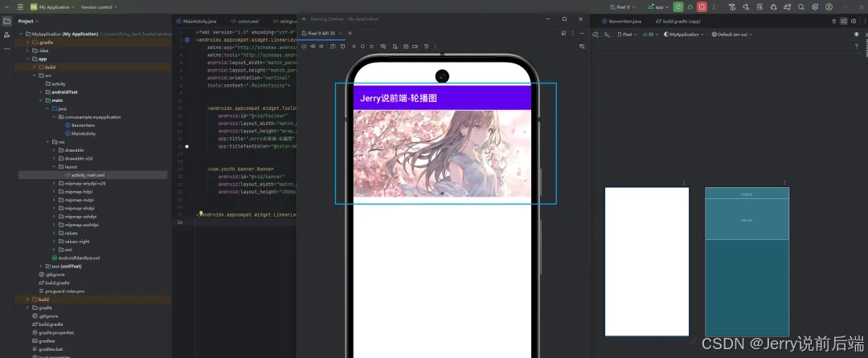Open the app run configuration dropdown
Image resolution: width=868 pixels, height=358 pixels.
pos(658,7)
